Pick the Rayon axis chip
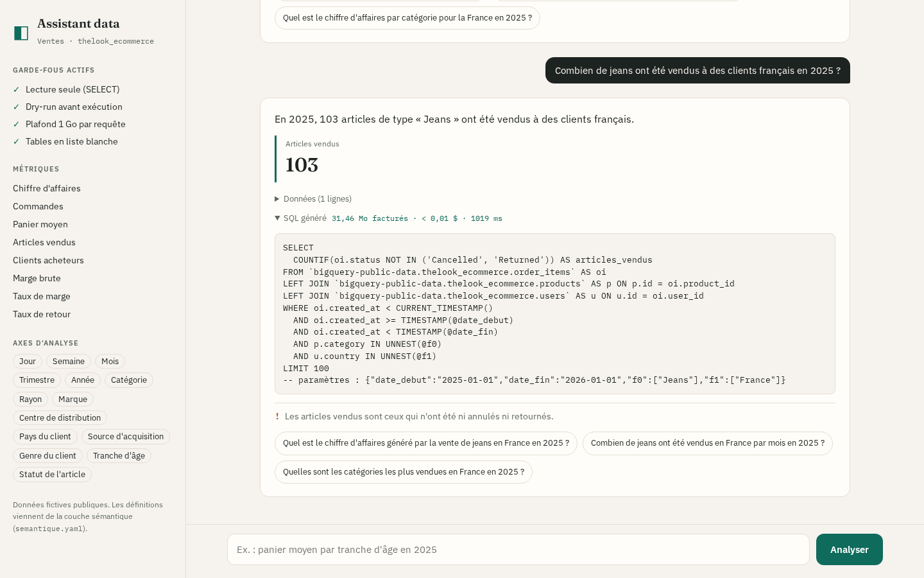The image size is (924, 578). [30, 399]
